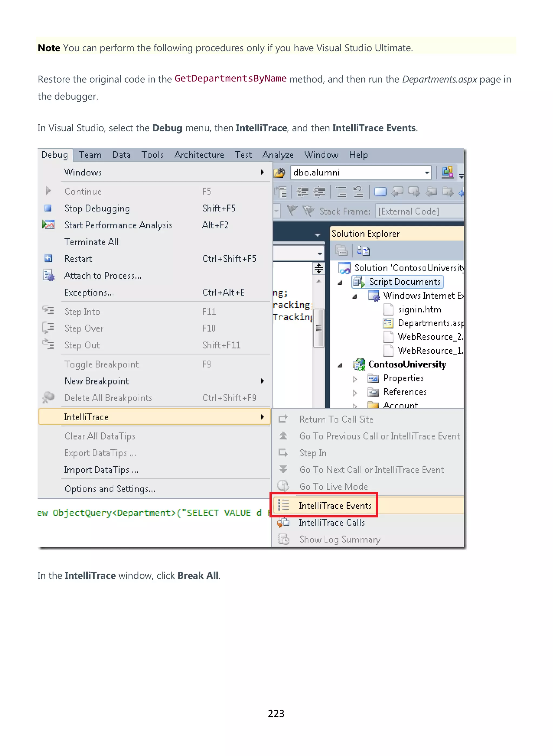
Task: Open the Help menu
Action: pyautogui.click(x=359, y=155)
